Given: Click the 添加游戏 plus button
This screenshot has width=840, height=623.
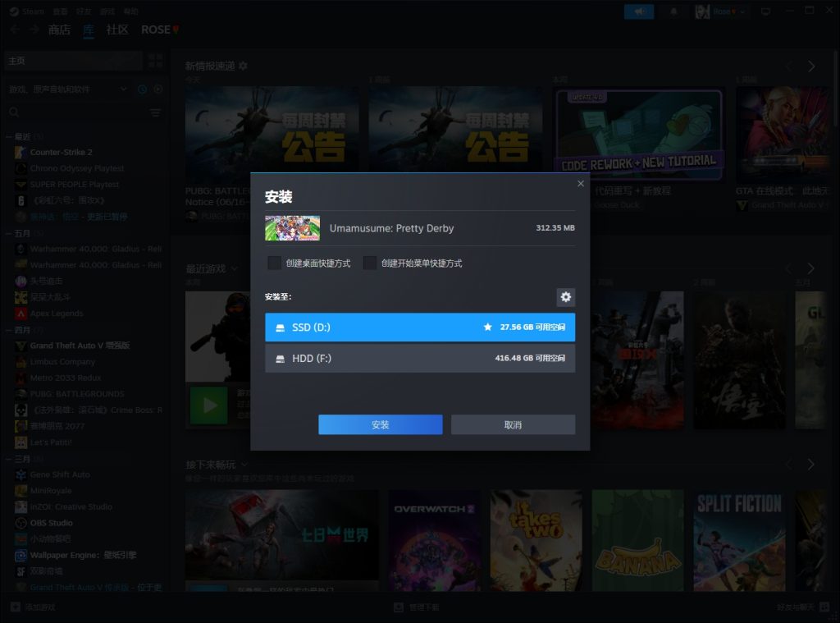Looking at the screenshot, I should (16, 607).
